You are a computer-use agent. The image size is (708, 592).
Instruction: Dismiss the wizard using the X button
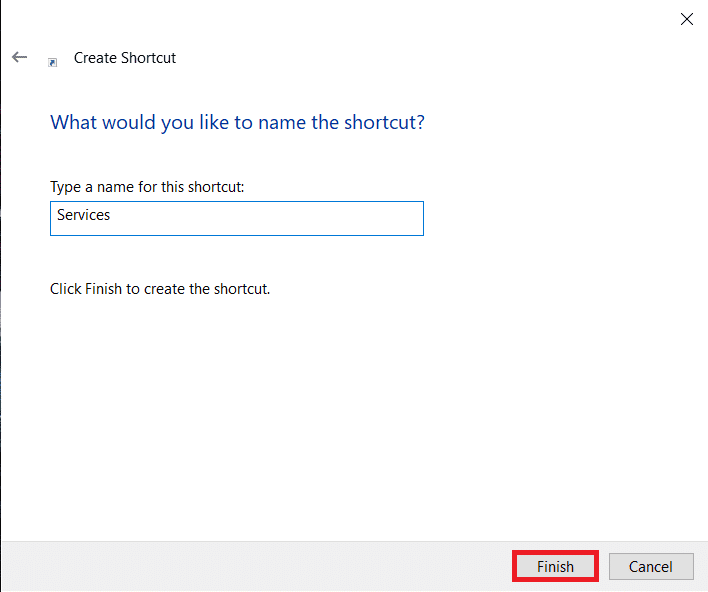coord(687,19)
